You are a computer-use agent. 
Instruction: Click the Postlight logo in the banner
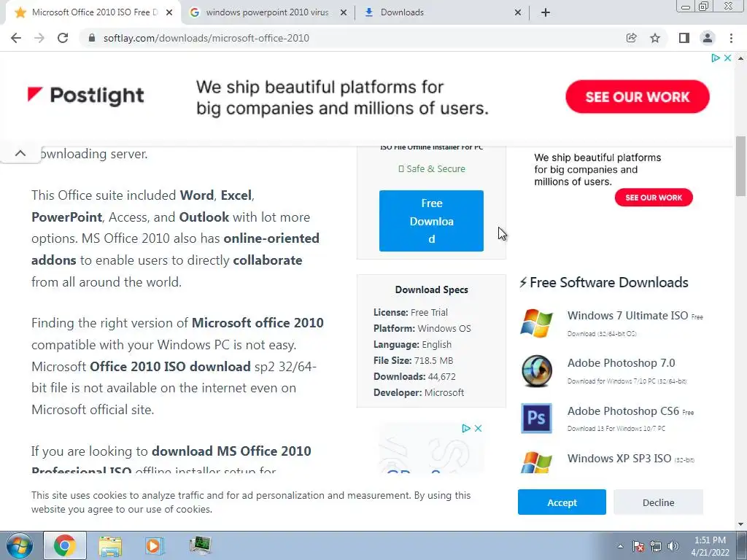pos(86,96)
